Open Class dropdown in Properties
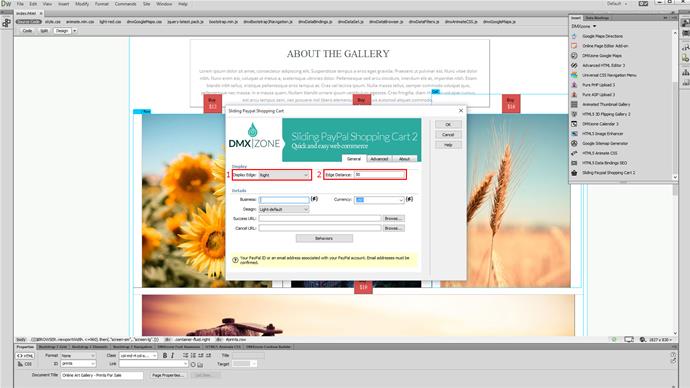This screenshot has height=388, width=690. click(138, 355)
